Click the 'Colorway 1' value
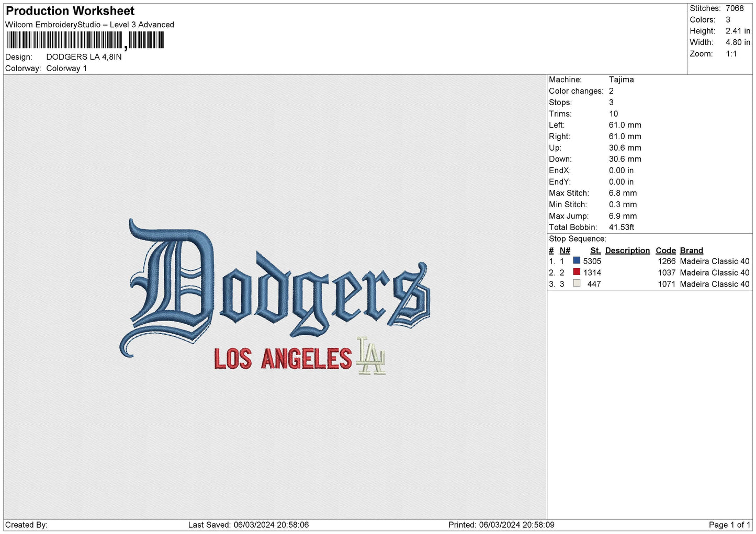This screenshot has height=534, width=756. coord(66,69)
